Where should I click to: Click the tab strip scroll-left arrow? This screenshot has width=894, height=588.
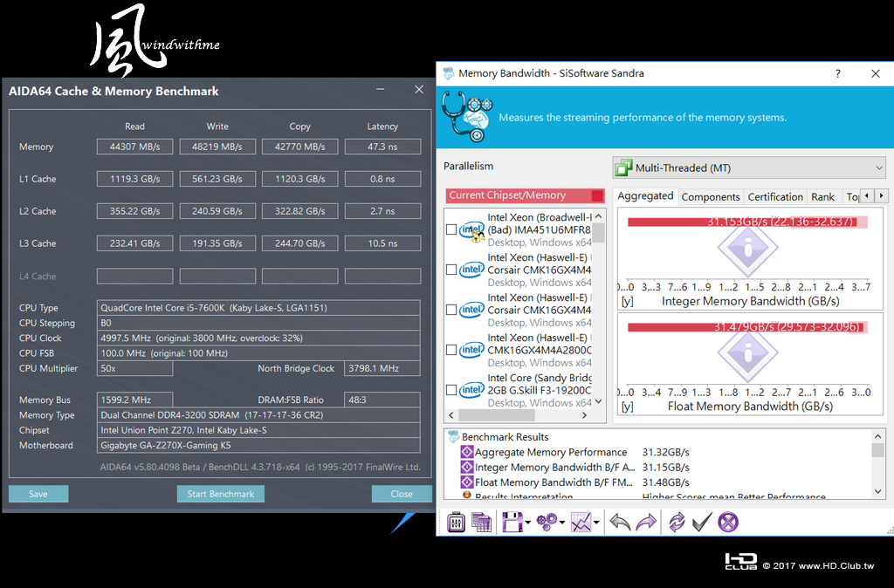pyautogui.click(x=867, y=196)
